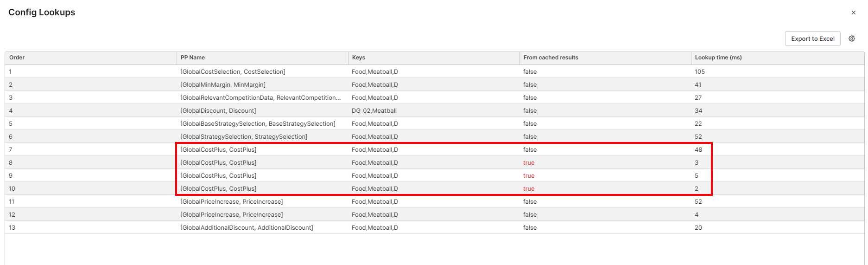Screen dimensions: 868x265
Task: Click the lookup time value 105
Action: pos(700,71)
